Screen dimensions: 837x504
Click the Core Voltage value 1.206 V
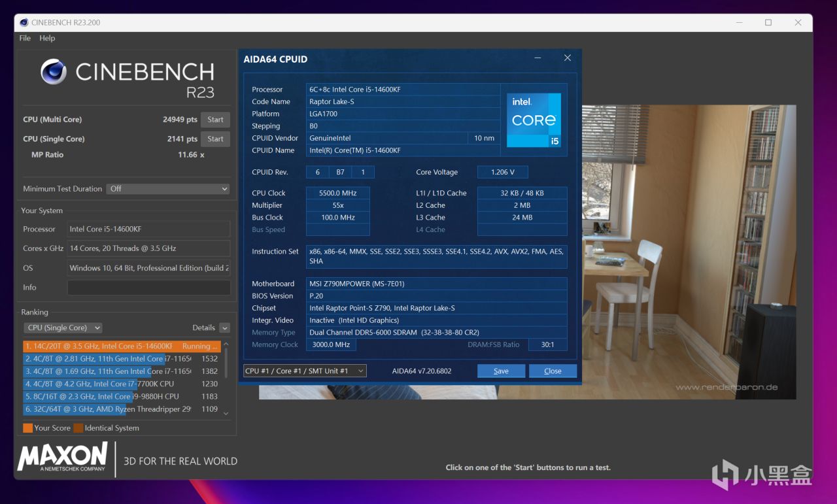pyautogui.click(x=502, y=173)
